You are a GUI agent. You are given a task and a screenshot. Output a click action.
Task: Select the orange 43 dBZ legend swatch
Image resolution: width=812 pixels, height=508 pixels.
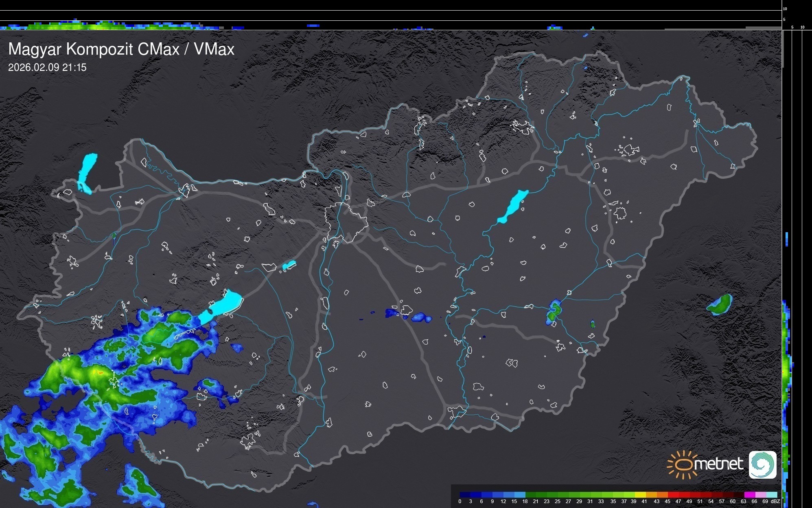point(662,495)
